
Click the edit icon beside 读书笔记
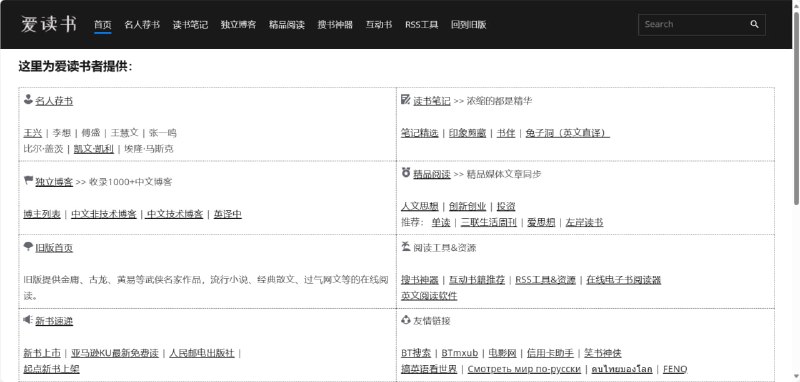(x=406, y=99)
